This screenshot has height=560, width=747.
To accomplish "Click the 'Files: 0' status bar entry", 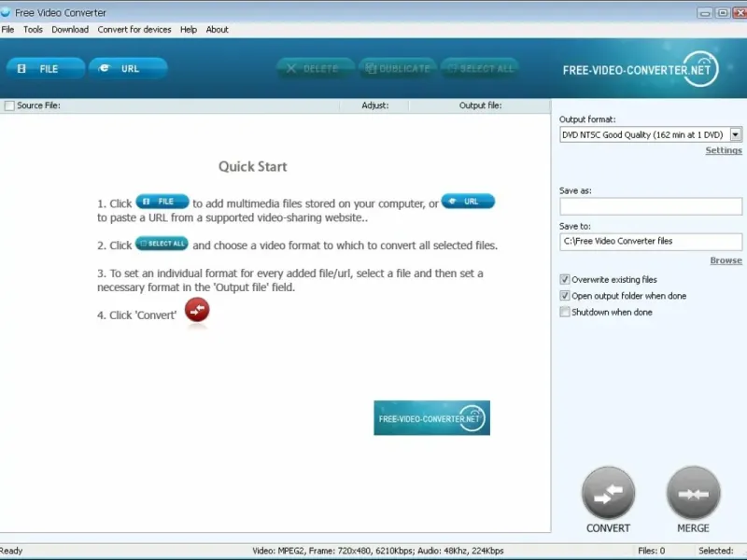I will 651,551.
